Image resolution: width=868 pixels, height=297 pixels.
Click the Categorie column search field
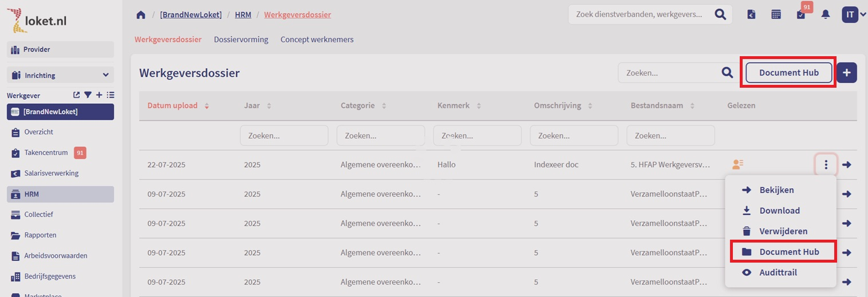click(380, 136)
